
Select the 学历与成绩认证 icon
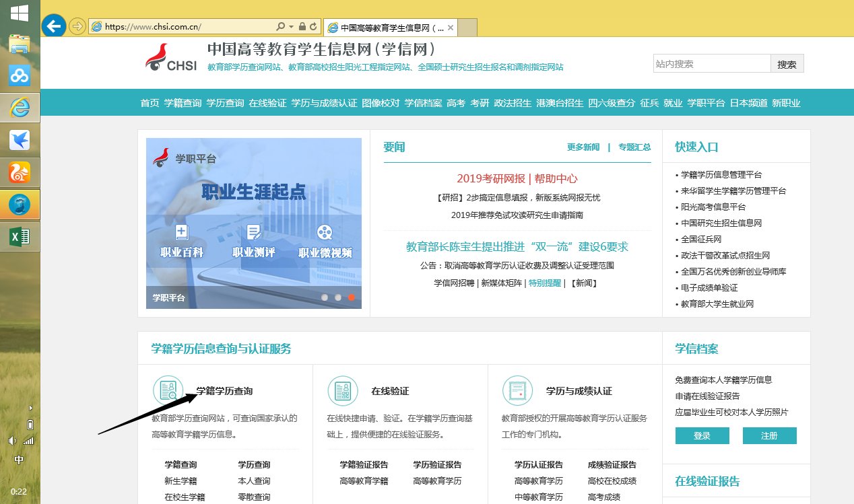tap(517, 390)
